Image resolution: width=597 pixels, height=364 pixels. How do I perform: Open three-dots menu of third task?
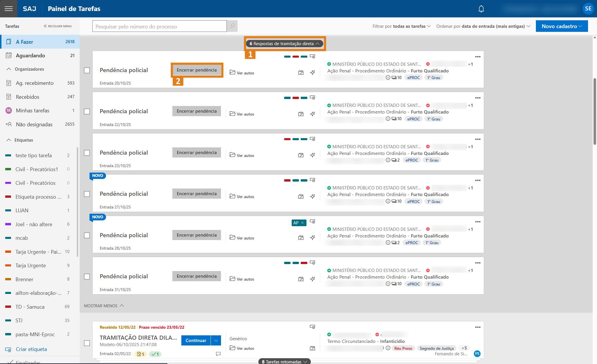click(x=478, y=139)
